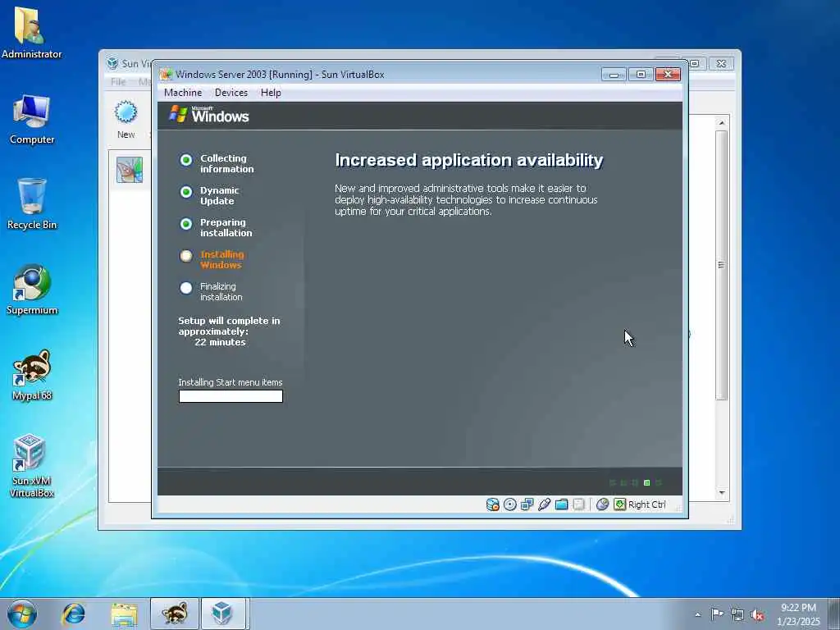Click the File menu in Sun VirtualBox manager

tap(118, 82)
